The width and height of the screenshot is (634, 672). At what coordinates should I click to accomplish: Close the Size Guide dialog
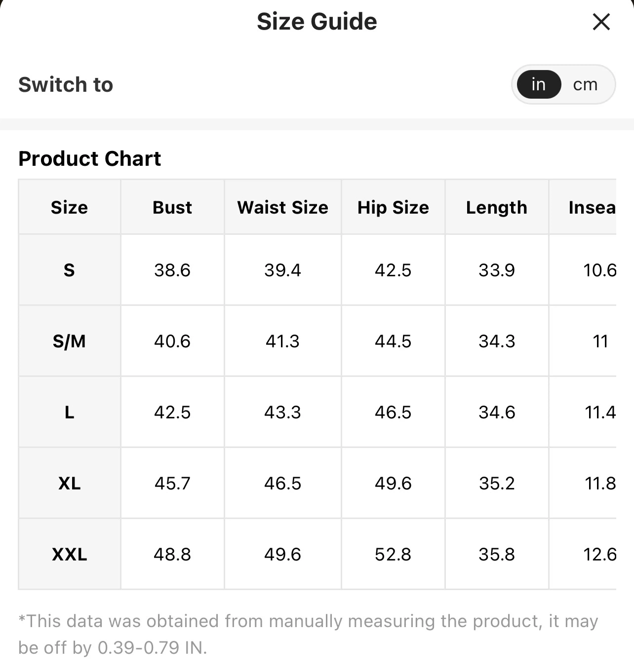tap(601, 22)
